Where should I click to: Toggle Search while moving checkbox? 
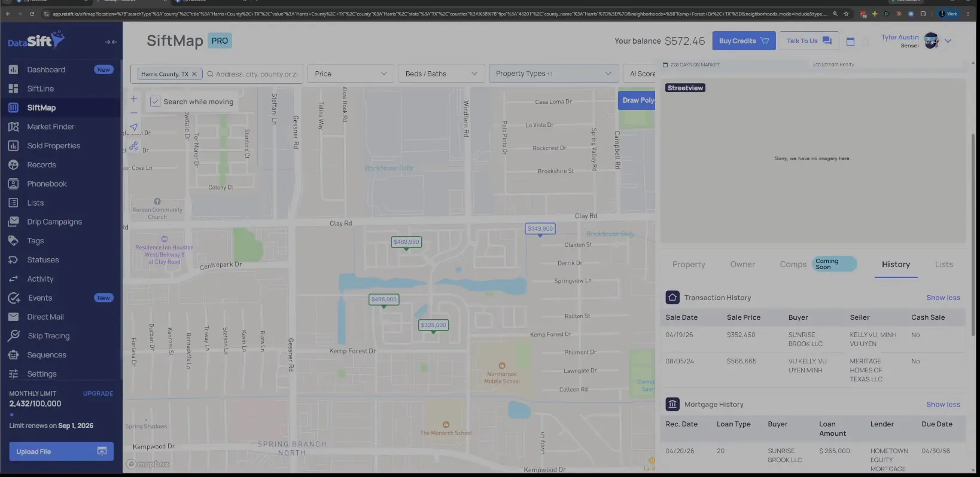pyautogui.click(x=155, y=102)
